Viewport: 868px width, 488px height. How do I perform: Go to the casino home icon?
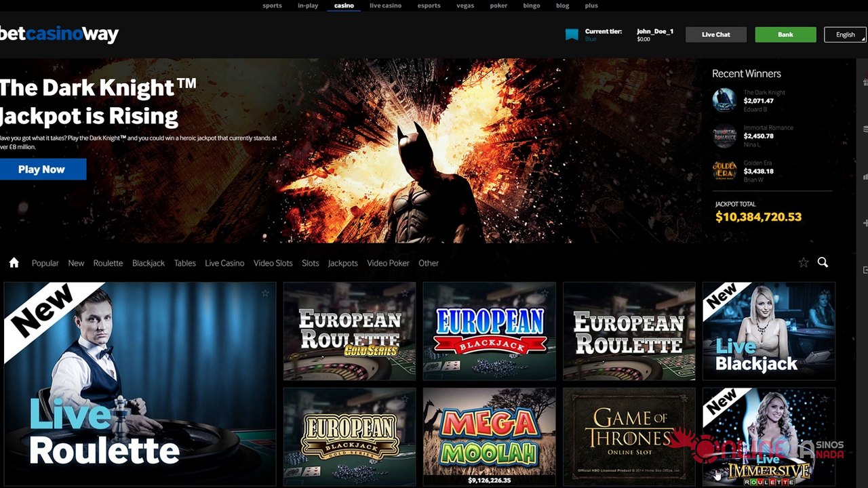(14, 263)
